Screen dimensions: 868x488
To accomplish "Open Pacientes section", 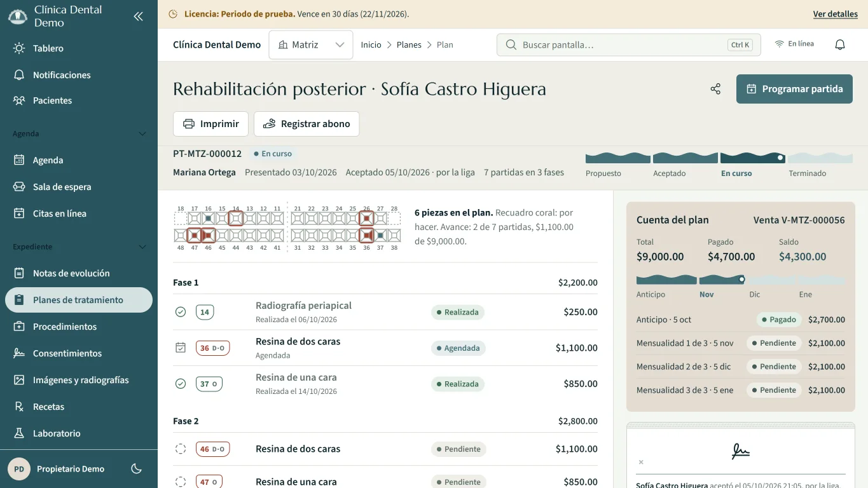I will pyautogui.click(x=79, y=100).
